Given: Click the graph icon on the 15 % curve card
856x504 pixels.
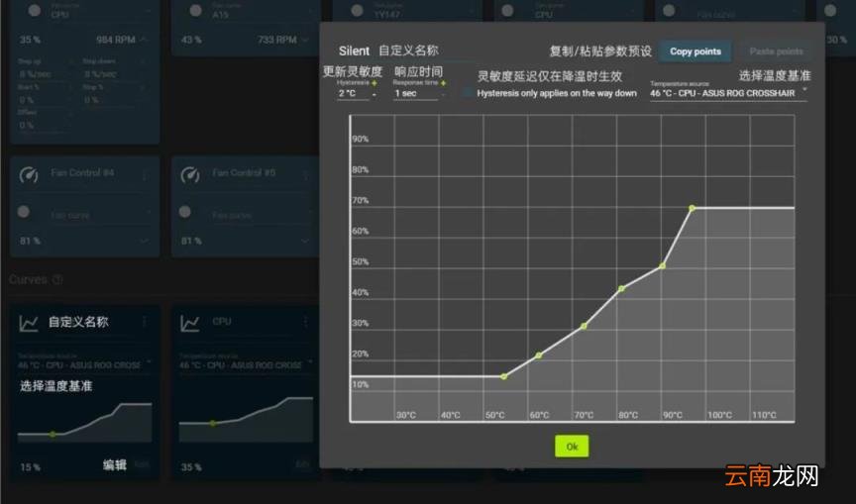Looking at the screenshot, I should tap(29, 324).
